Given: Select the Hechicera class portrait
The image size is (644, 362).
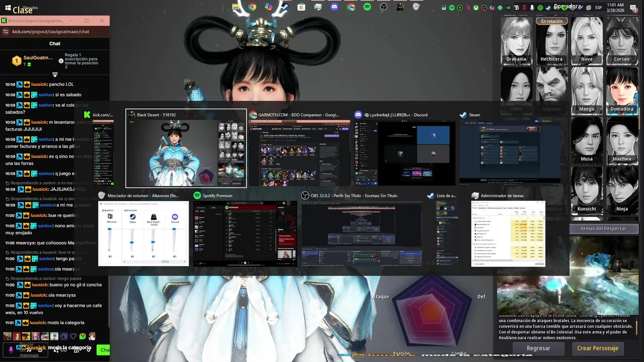Looking at the screenshot, I should (551, 41).
